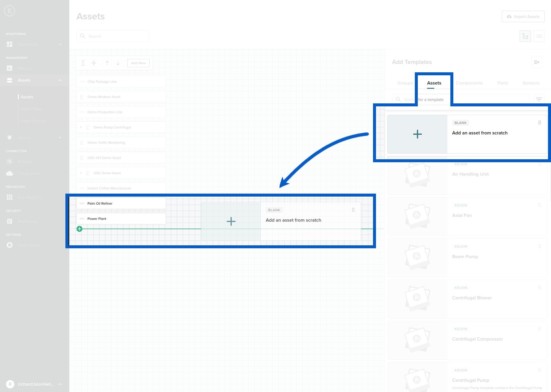Select the collapse spacing icon in canvas toolbar

(x=93, y=63)
